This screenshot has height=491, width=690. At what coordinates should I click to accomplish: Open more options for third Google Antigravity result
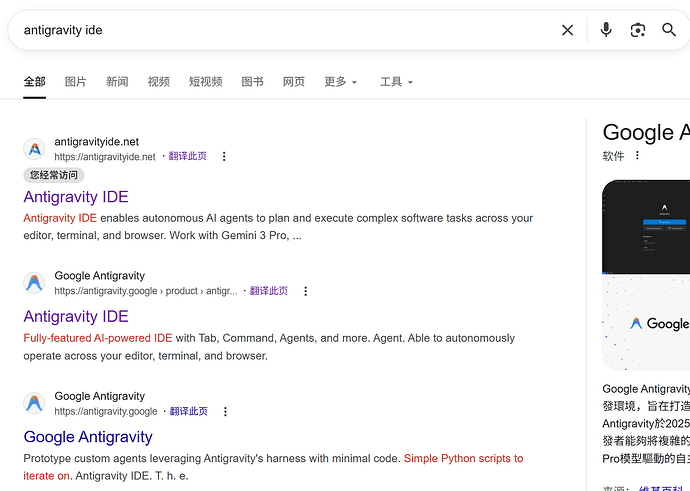[x=225, y=411]
